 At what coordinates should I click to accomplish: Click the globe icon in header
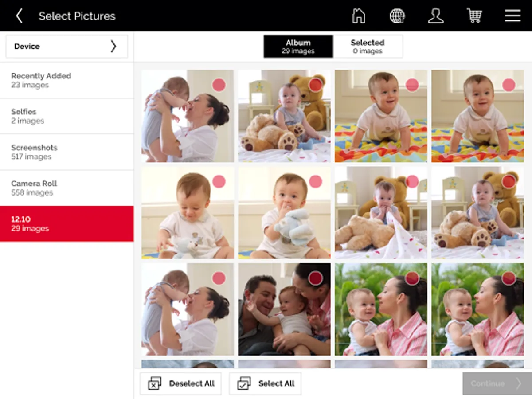click(x=397, y=16)
